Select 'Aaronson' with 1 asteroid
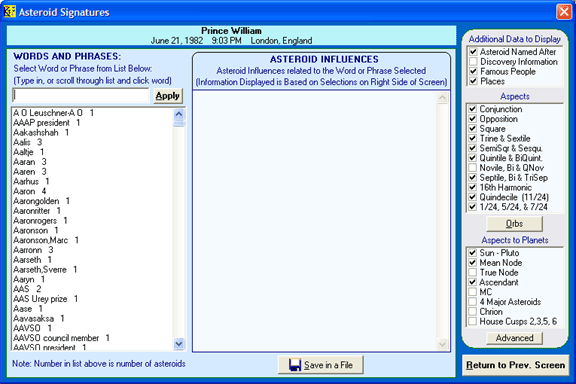This screenshot has height=384, width=576. point(92,230)
